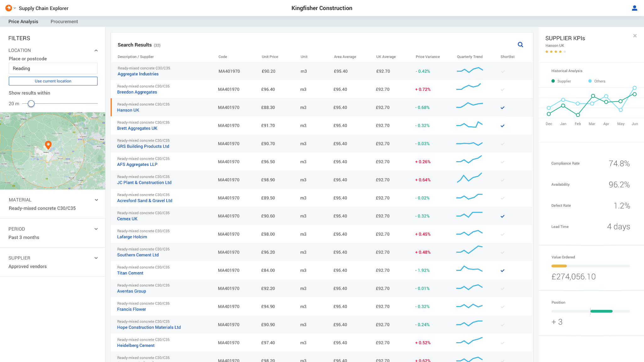The height and width of the screenshot is (362, 644).
Task: Open the user profile icon
Action: tap(634, 8)
